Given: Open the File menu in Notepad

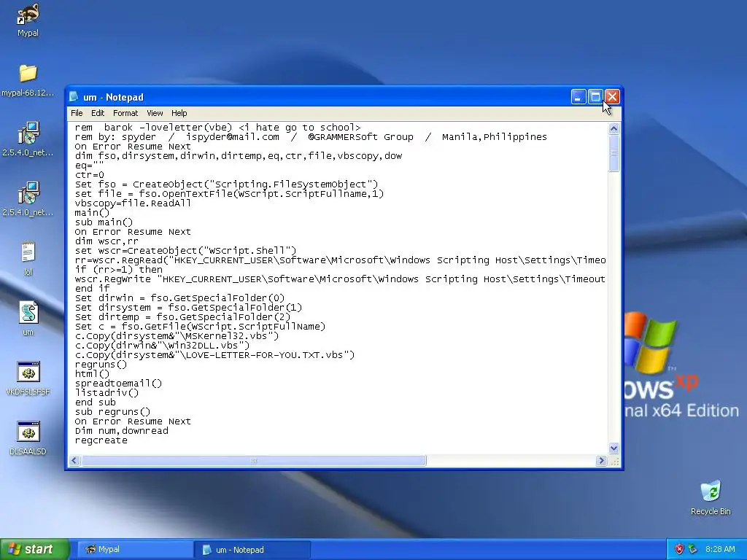Looking at the screenshot, I should (x=77, y=113).
